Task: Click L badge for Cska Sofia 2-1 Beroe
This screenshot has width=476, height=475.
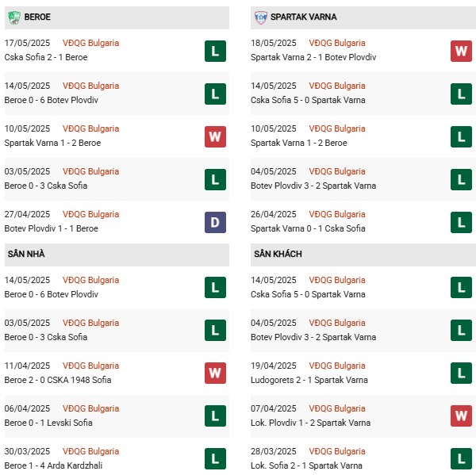Action: tap(215, 51)
